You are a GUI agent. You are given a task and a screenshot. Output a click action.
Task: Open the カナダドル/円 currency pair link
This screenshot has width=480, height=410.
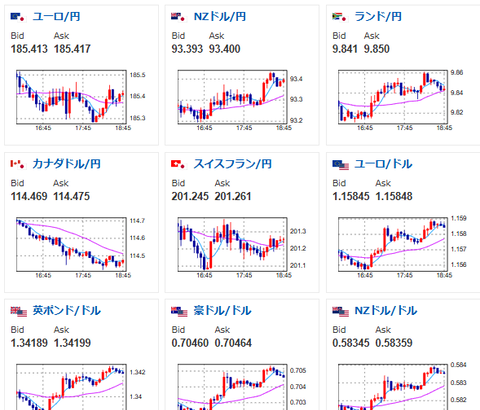click(66, 164)
